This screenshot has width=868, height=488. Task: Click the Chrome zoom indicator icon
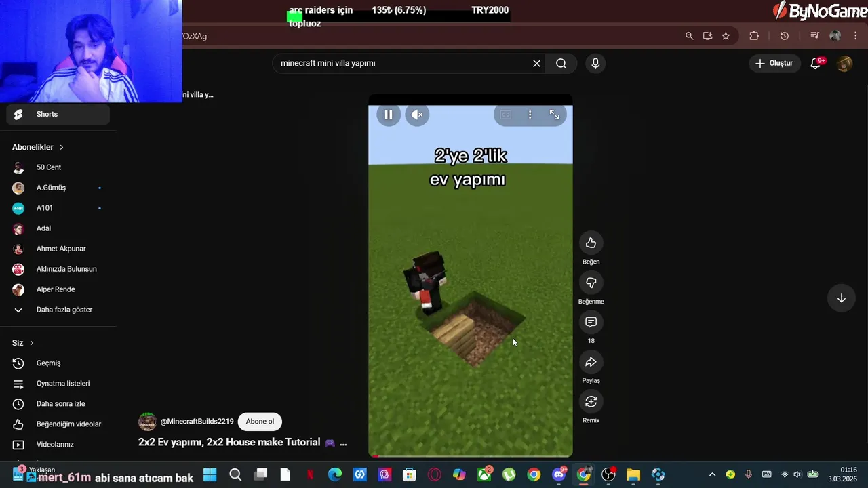(x=689, y=36)
